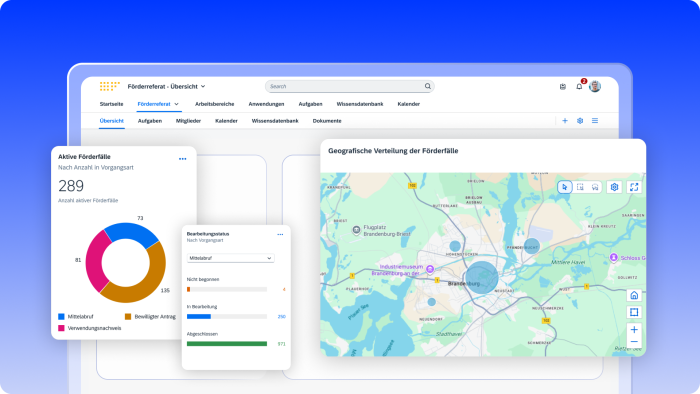Go to Startseite menu item
Screen dimensions: 700x394
click(x=111, y=104)
